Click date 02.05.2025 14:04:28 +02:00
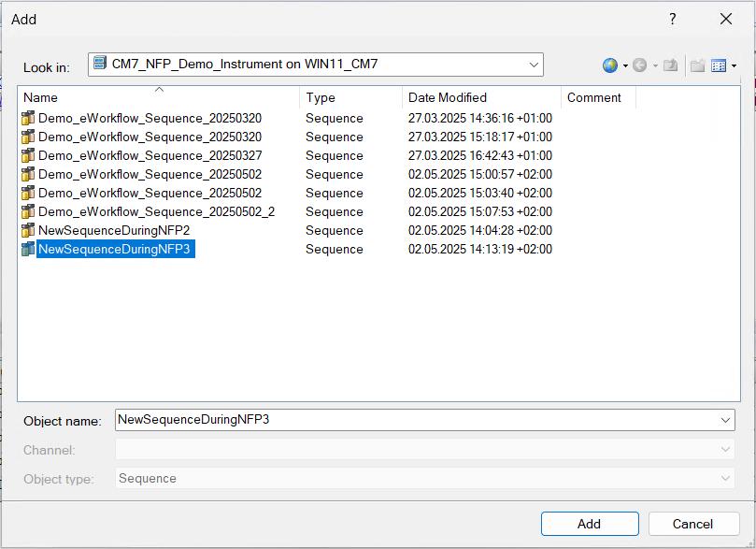Image resolution: width=756 pixels, height=549 pixels. click(x=479, y=230)
